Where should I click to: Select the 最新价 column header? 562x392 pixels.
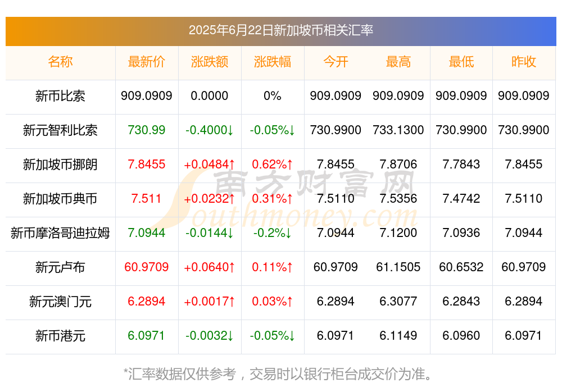click(x=146, y=62)
